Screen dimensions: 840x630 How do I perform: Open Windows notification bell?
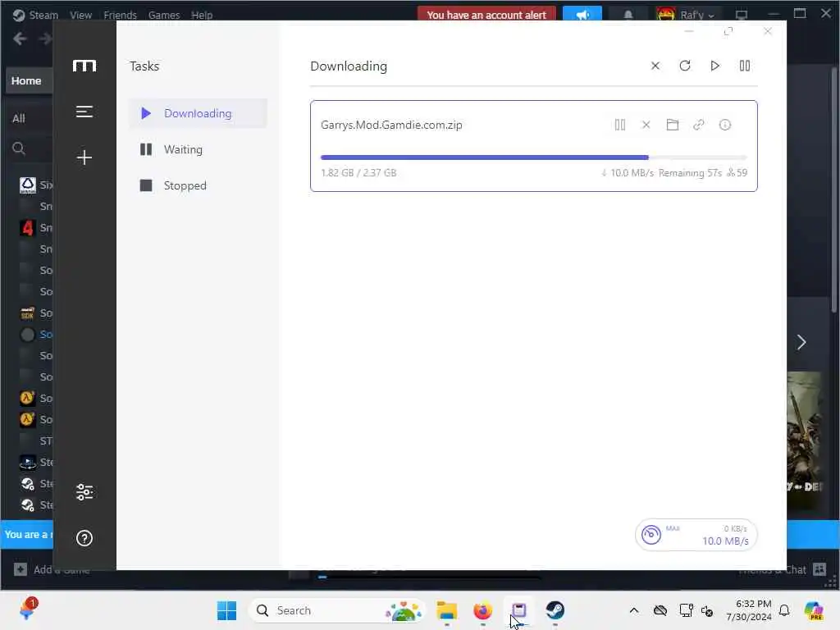pyautogui.click(x=784, y=610)
